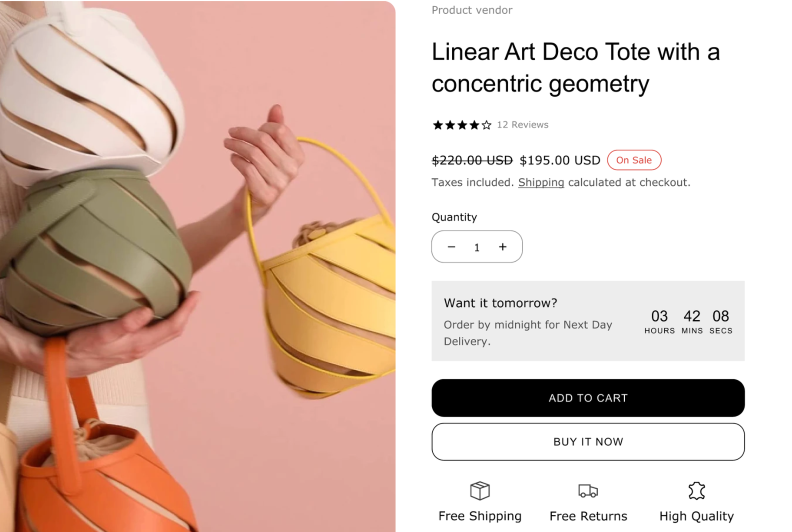Decrease quantity with the minus button

pyautogui.click(x=451, y=247)
